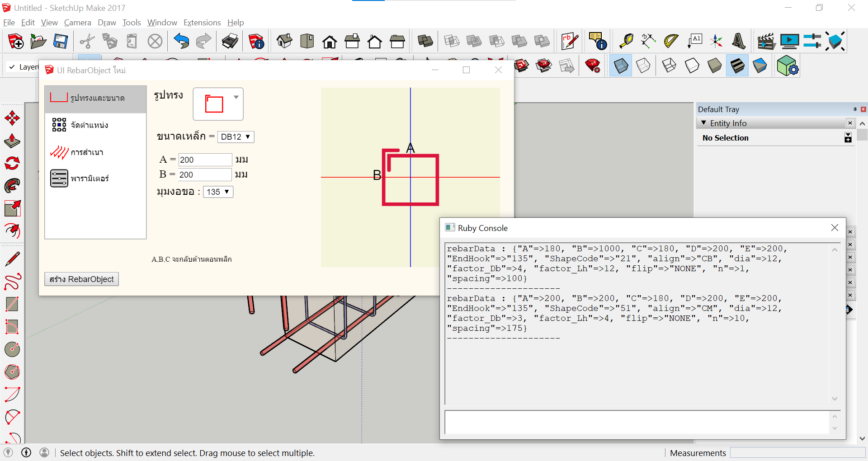Select the Tape Measure tool
This screenshot has height=461, width=868.
[x=626, y=42]
